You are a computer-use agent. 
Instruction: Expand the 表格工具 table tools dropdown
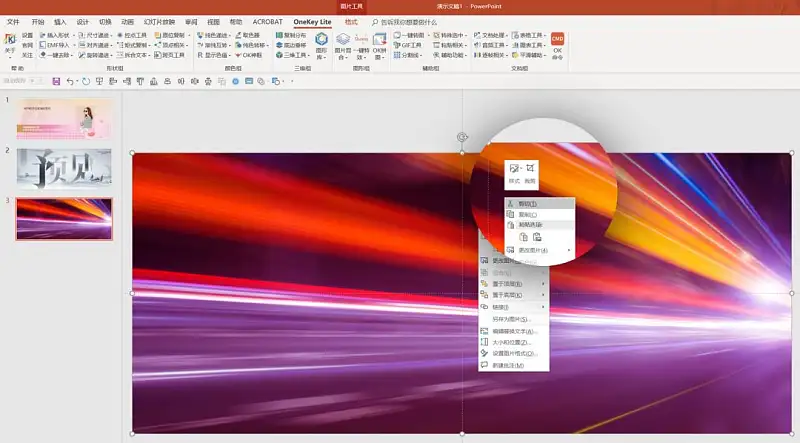click(545, 35)
